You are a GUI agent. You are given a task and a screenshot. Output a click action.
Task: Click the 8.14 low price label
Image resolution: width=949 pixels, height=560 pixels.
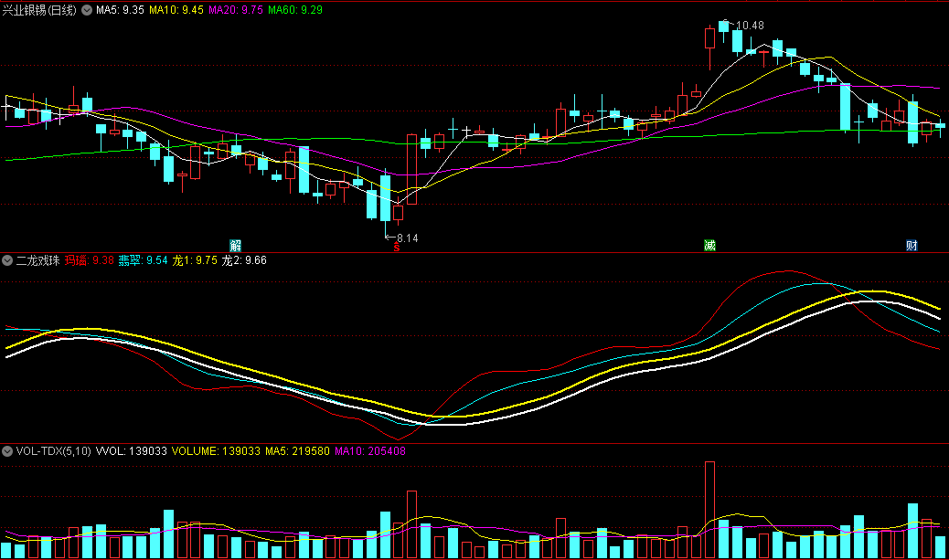click(x=408, y=238)
